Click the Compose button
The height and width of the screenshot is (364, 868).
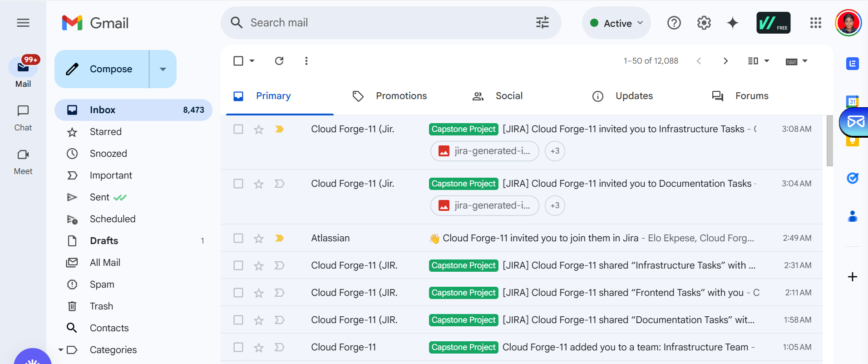click(102, 69)
